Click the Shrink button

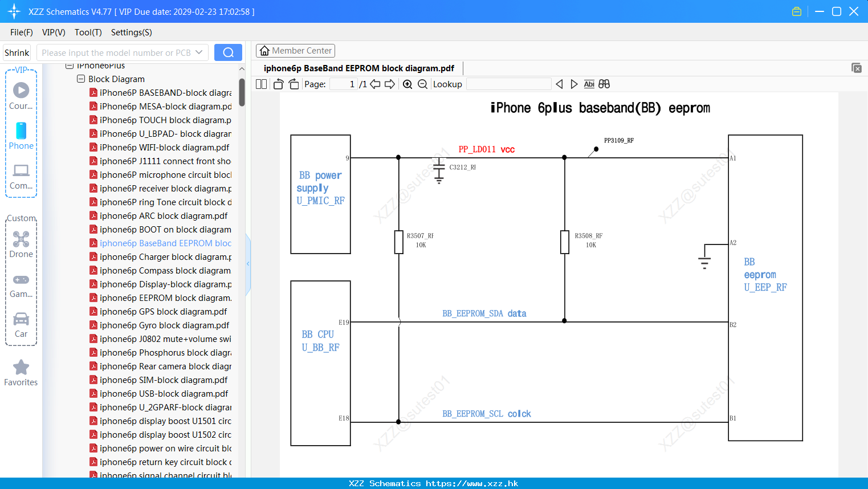pos(17,52)
